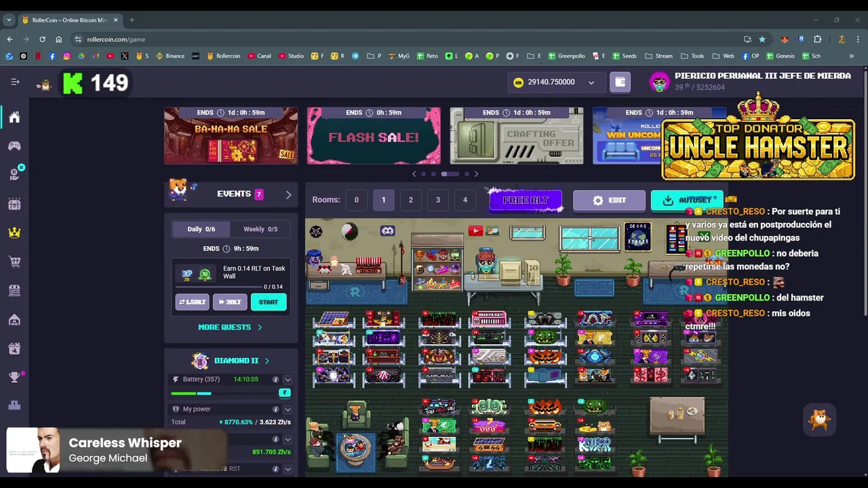
Task: Click the page vertical scrollbar
Action: click(865, 193)
